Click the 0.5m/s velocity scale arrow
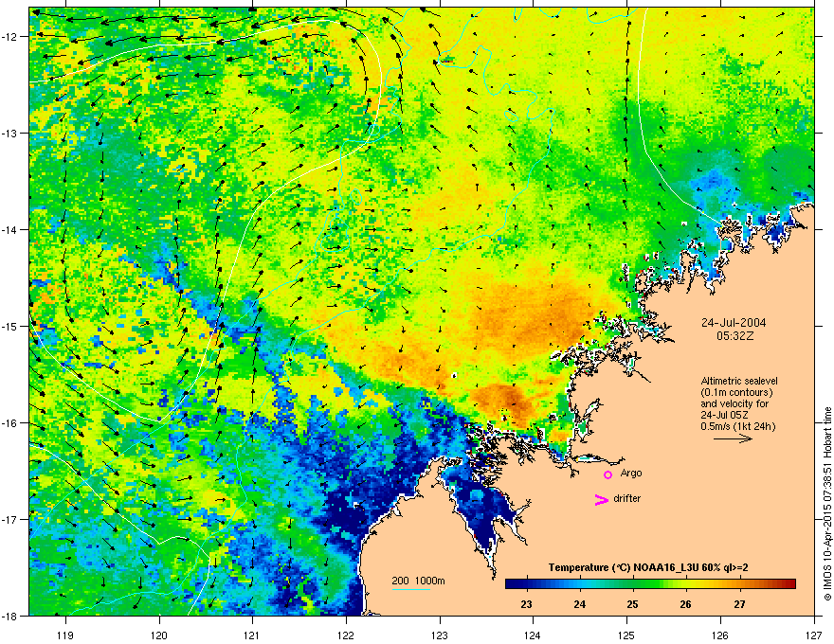The width and height of the screenshot is (834, 644). pyautogui.click(x=733, y=438)
